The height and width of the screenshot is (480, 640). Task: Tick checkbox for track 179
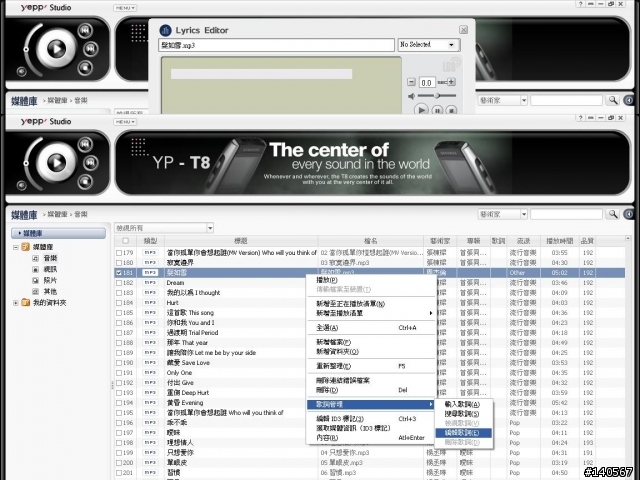[119, 253]
